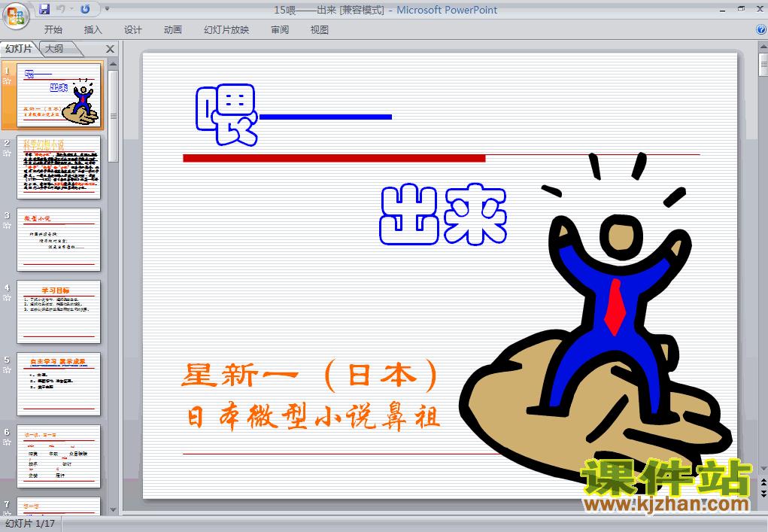Open the 开始 ribbon tab
Viewport: 768px width, 532px height.
tap(53, 30)
